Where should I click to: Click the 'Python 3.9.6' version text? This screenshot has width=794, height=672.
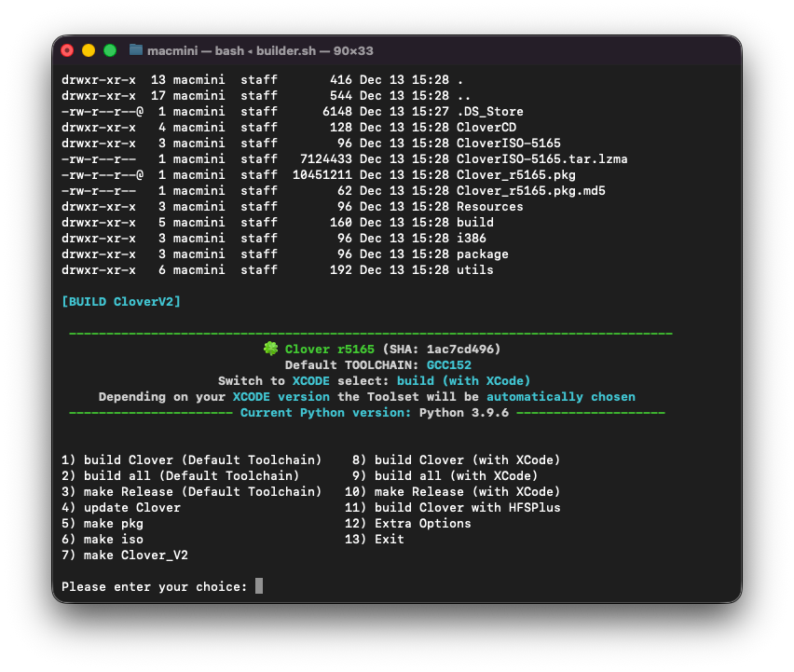(464, 413)
